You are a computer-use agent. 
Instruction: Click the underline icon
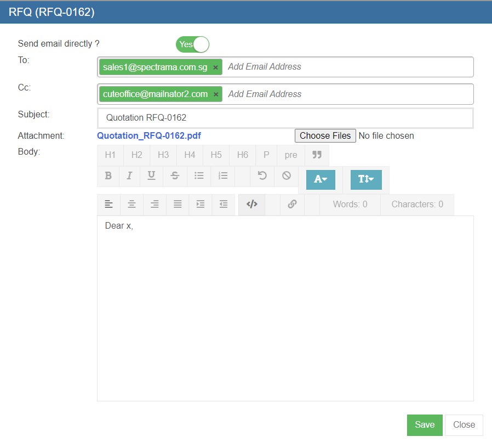pos(151,175)
